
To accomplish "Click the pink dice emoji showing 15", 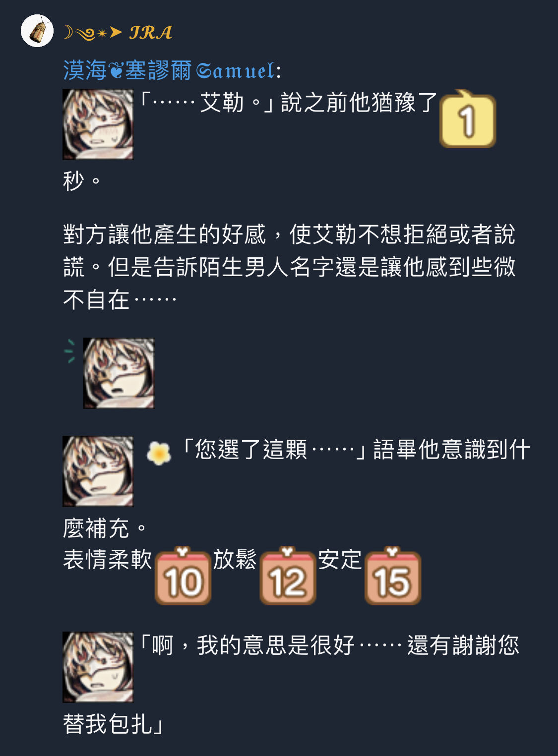I will (x=393, y=576).
